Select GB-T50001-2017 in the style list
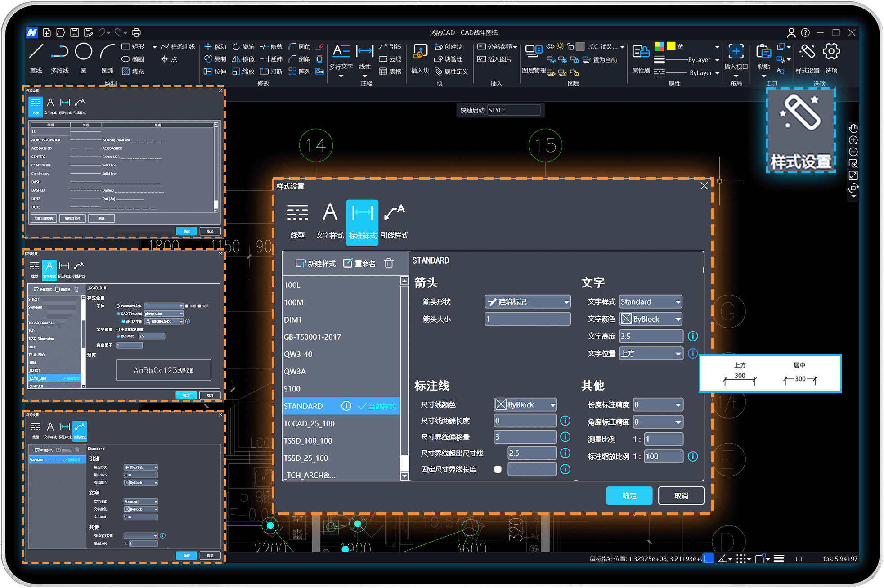 (313, 337)
